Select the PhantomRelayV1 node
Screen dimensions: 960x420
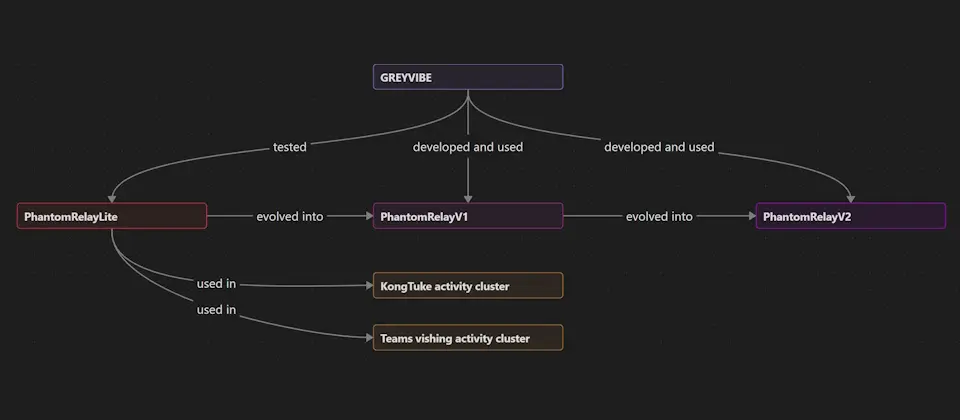pyautogui.click(x=468, y=216)
